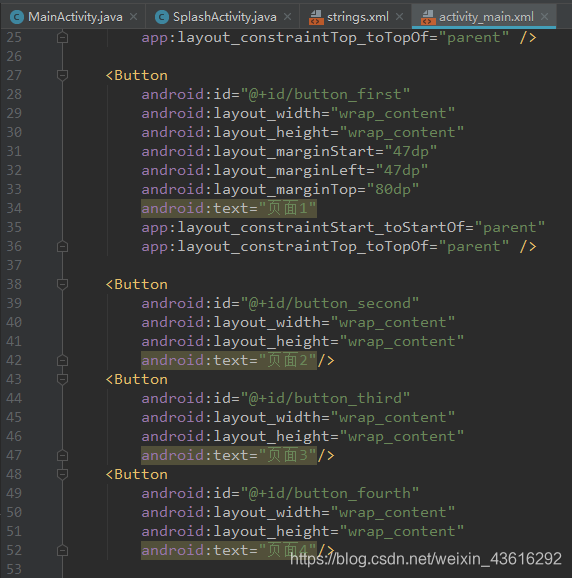Image resolution: width=572 pixels, height=578 pixels.
Task: Click the layout_marginLeft "47dp" value
Action: point(402,170)
